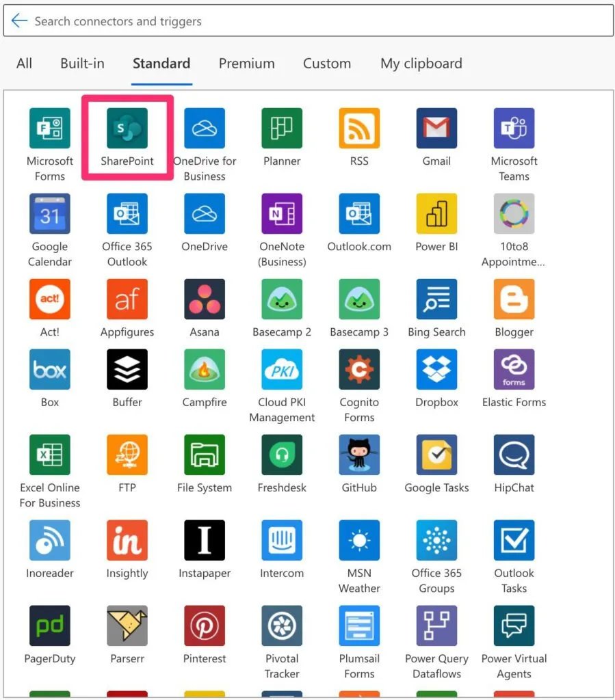Click the Power BI connector icon
This screenshot has height=700, width=615.
tap(436, 214)
